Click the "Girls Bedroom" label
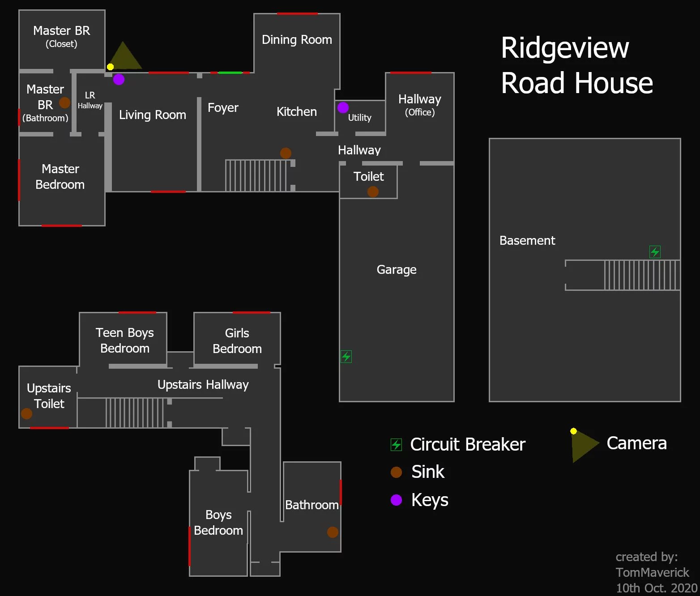This screenshot has height=596, width=700. tap(237, 341)
